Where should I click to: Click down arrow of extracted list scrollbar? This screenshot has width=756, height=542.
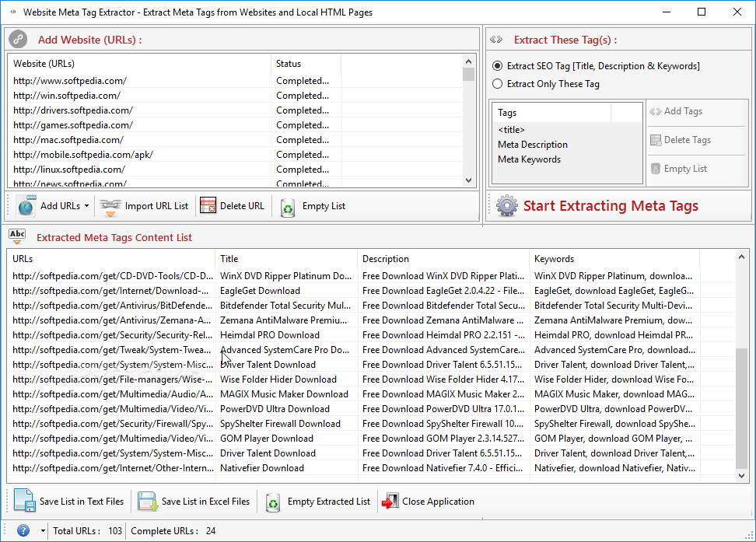pos(741,475)
